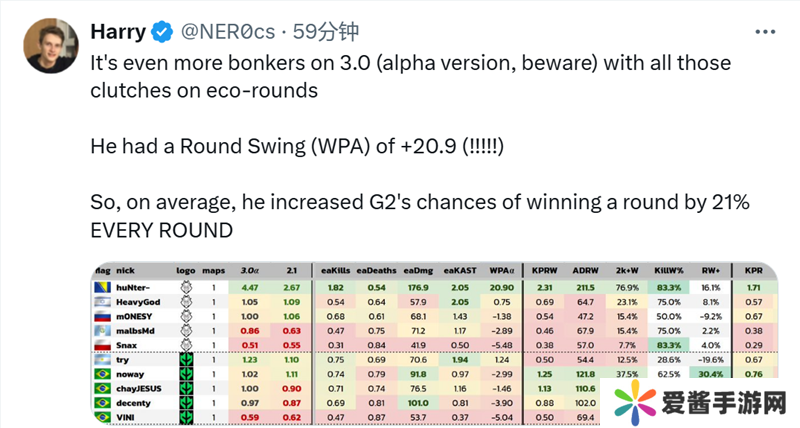Click the blue verified badge beside Harry
The image size is (800, 428).
point(163,34)
